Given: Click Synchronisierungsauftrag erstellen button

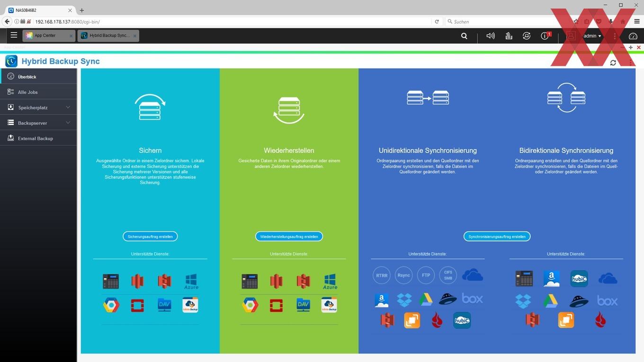Looking at the screenshot, I should click(x=497, y=236).
